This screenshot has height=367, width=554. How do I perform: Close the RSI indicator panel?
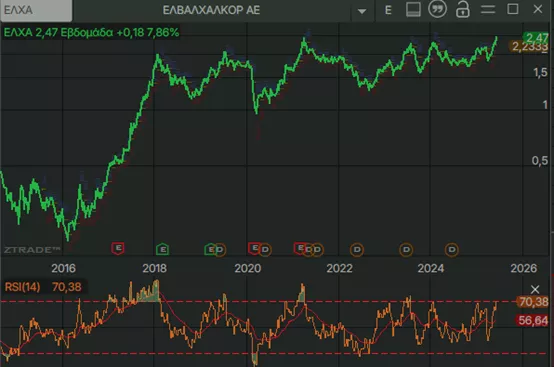pos(535,290)
